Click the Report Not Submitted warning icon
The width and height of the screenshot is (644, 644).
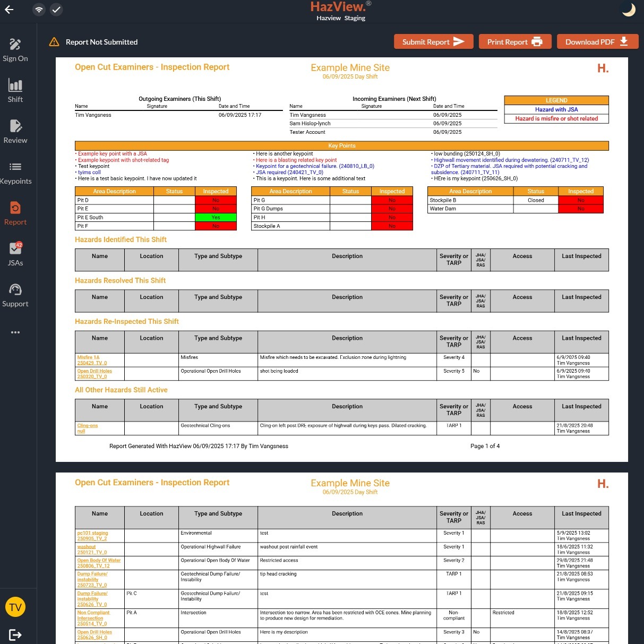click(54, 42)
